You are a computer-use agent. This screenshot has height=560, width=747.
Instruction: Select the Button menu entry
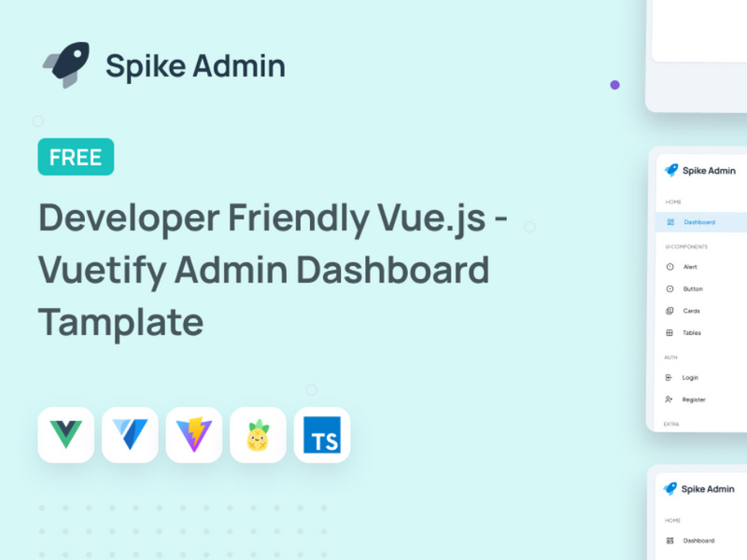click(x=694, y=288)
